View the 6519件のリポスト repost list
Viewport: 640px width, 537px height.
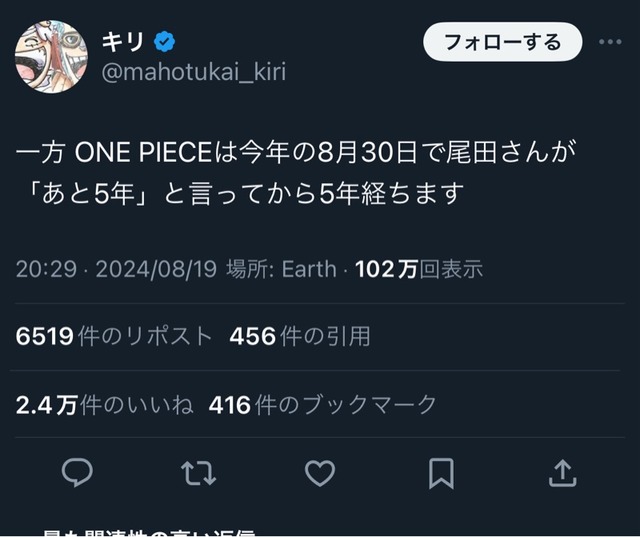click(x=114, y=337)
